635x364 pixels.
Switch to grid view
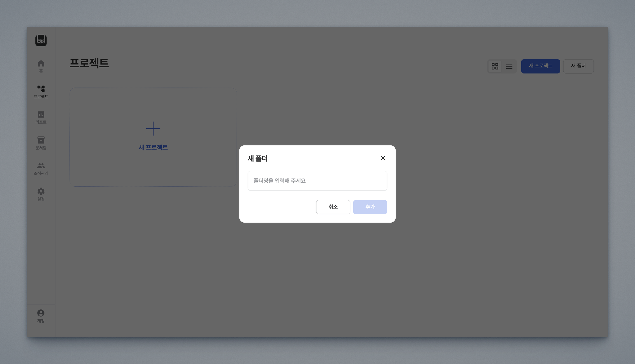495,66
